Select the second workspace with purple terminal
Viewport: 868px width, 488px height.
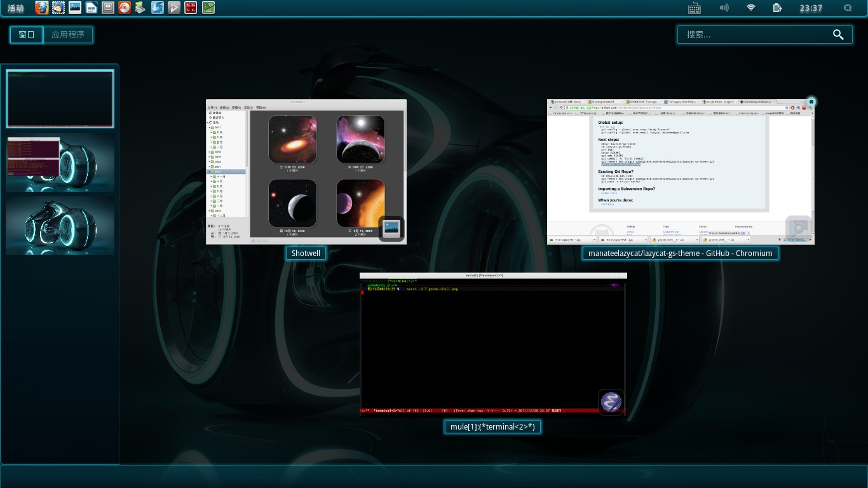(60, 163)
